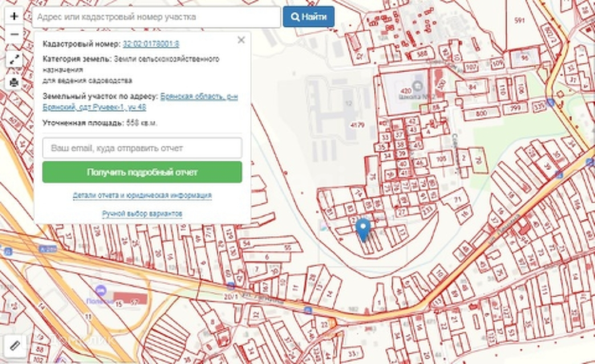Viewport: 595px width, 364px height.
Task: Click the blue location pin marker
Action: (x=363, y=229)
